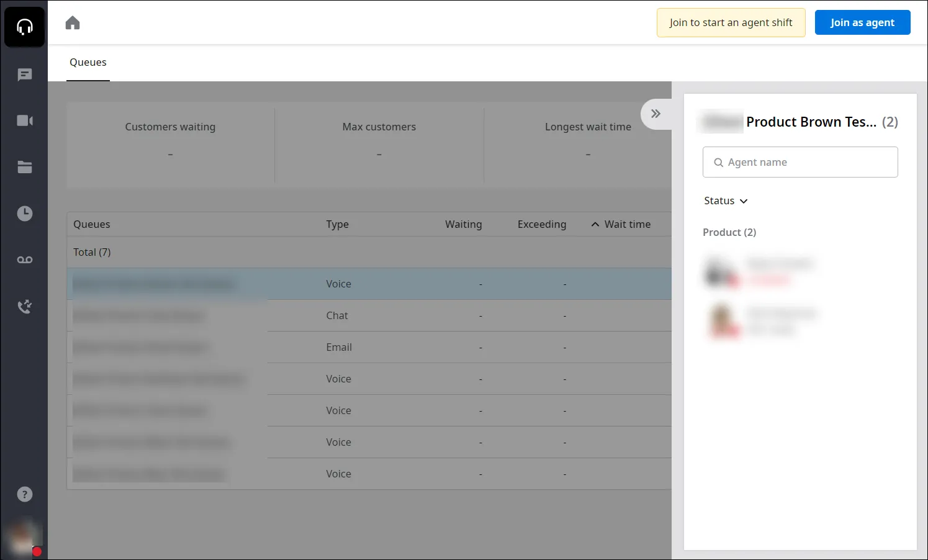
Task: Select the Chat queue row
Action: pos(369,315)
